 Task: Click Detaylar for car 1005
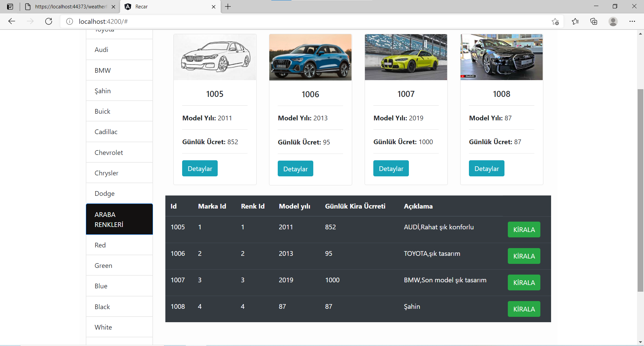[x=200, y=168]
